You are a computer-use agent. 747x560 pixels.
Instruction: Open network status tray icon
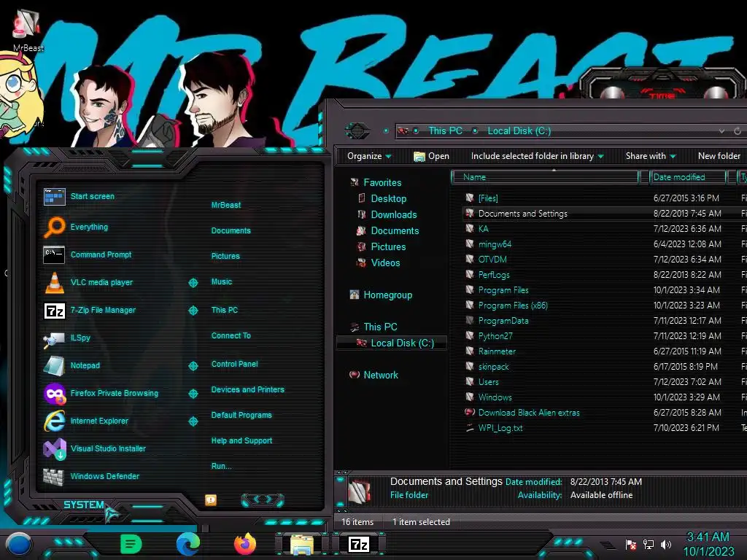point(649,544)
